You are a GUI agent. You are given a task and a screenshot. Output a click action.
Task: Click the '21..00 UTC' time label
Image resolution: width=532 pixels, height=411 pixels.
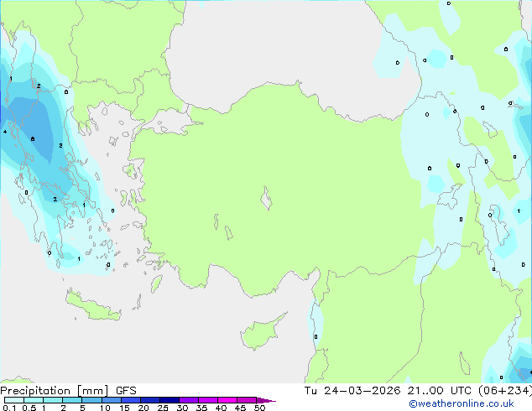click(439, 391)
